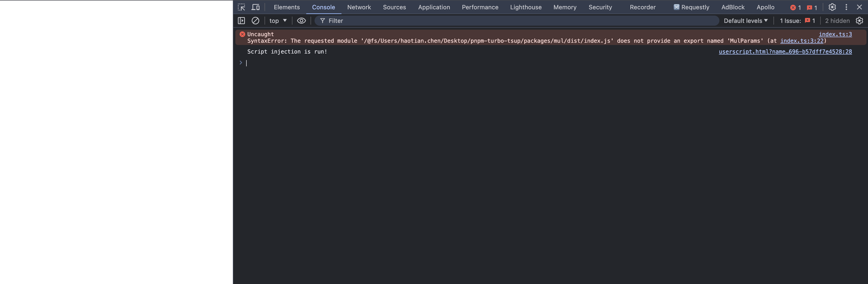Expand the Default levels dropdown

pos(745,21)
